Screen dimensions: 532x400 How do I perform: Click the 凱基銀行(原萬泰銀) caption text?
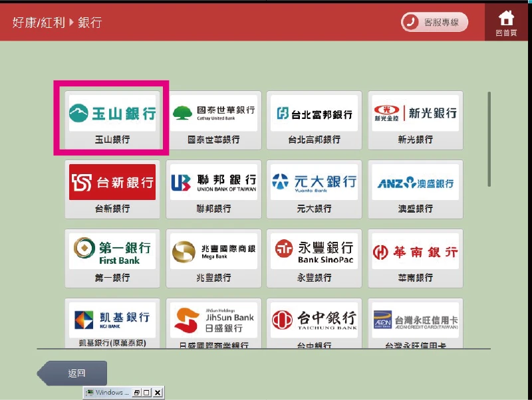(x=112, y=343)
